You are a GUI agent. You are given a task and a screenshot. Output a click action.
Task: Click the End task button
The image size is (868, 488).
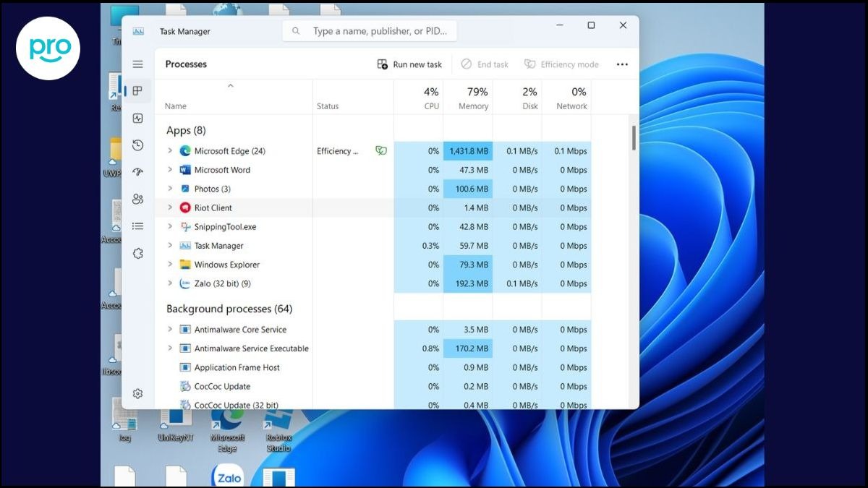tap(485, 64)
